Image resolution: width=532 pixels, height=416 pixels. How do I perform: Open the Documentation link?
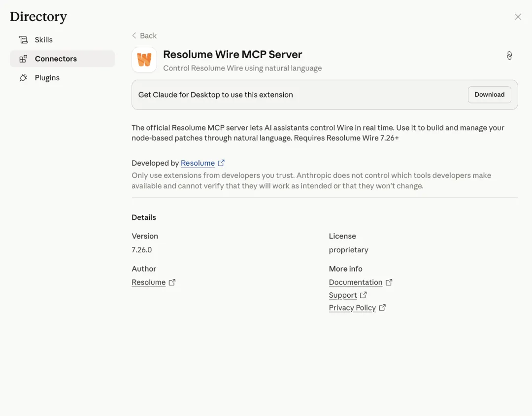[355, 282]
